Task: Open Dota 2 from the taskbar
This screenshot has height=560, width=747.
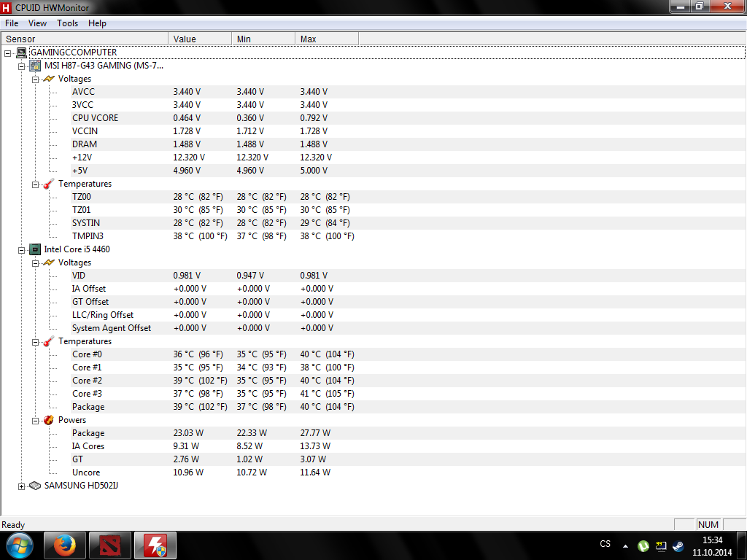Action: tap(110, 545)
